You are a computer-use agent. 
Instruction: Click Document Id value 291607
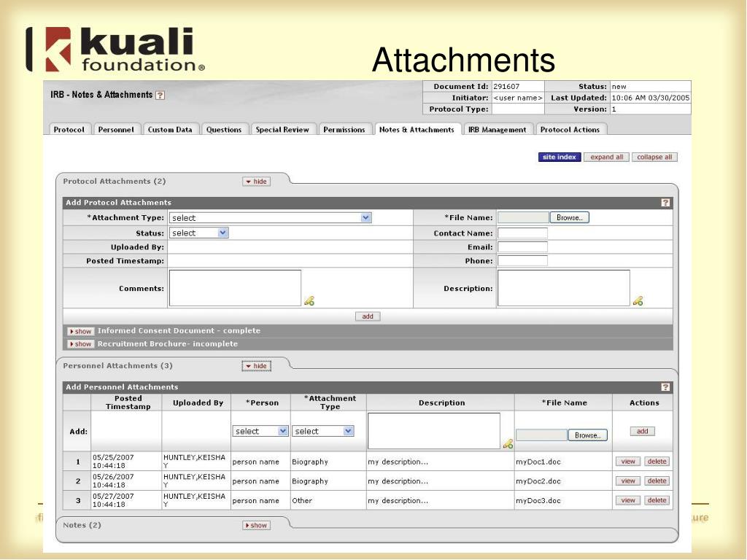click(x=506, y=87)
